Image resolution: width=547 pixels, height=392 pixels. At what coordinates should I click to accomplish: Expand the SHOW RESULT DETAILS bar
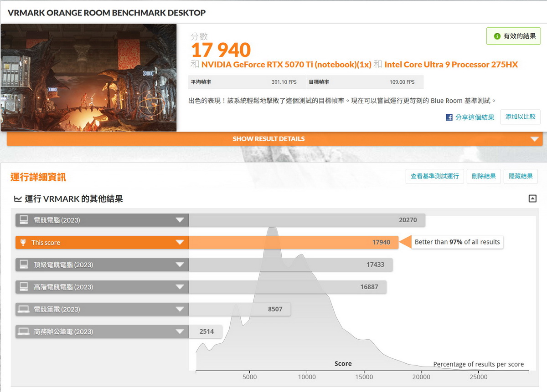point(534,139)
